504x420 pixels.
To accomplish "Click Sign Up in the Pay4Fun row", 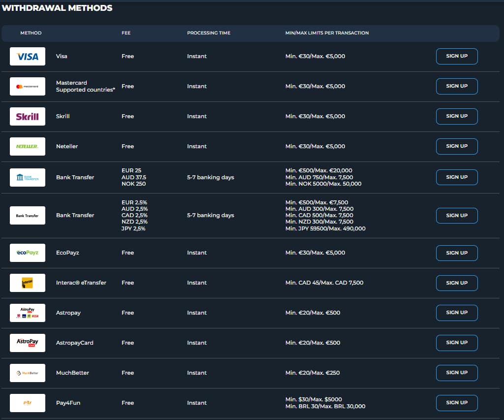I will tap(457, 403).
